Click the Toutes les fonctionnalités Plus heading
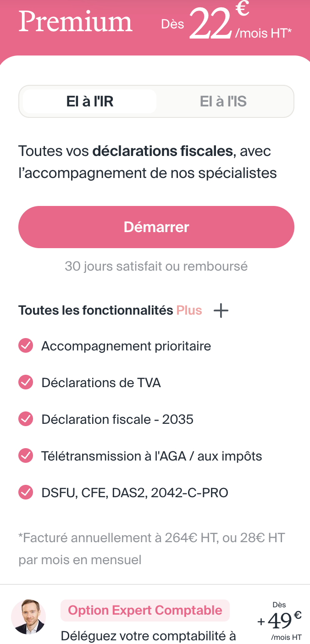Image resolution: width=310 pixels, height=644 pixels. pos(110,311)
